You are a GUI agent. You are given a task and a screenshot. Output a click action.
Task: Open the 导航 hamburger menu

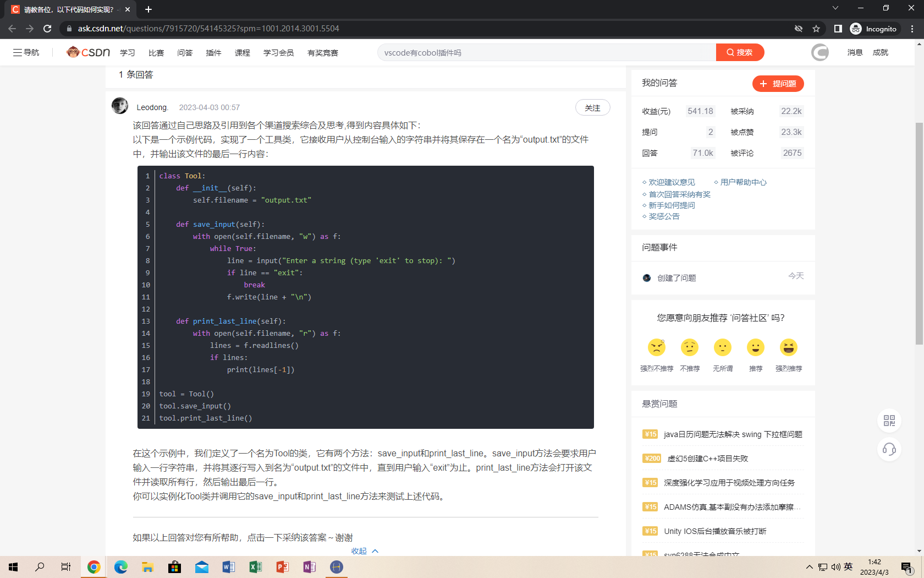[x=26, y=52]
